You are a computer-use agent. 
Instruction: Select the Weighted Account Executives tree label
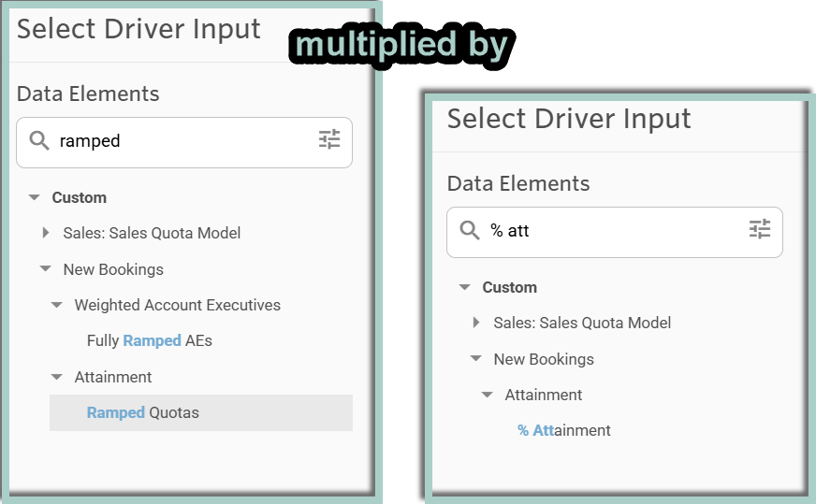click(x=178, y=305)
